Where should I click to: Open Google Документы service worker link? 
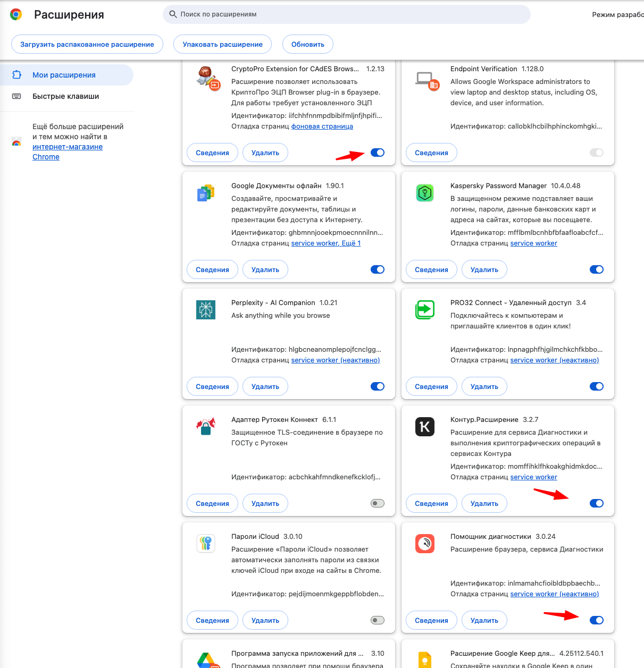coord(326,243)
